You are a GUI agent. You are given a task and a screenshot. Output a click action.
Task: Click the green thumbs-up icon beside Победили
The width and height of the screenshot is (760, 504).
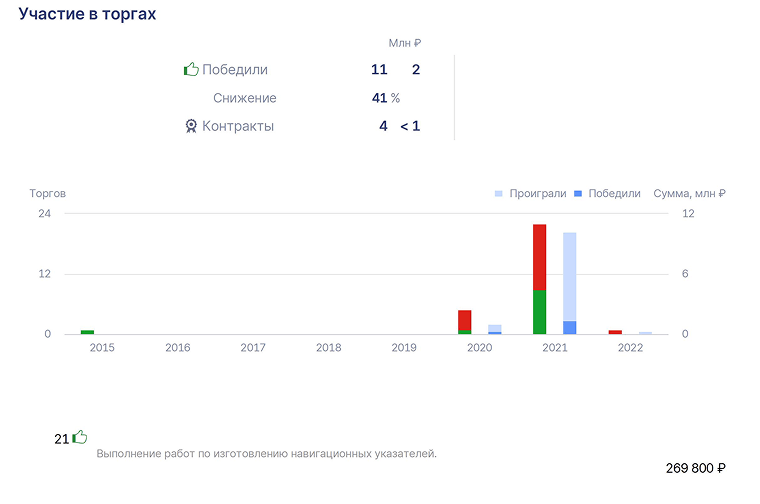(x=191, y=69)
